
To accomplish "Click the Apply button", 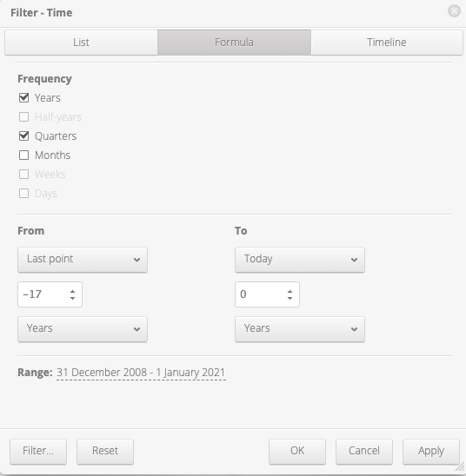I will 431,452.
